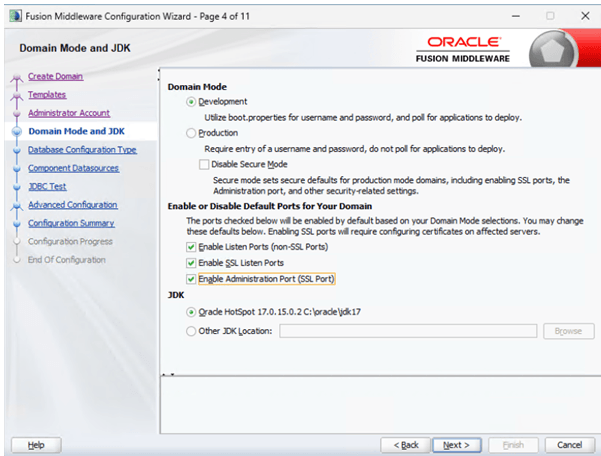Image resolution: width=601 pixels, height=456 pixels.
Task: Click the Domain Mode section heading
Action: (x=197, y=87)
